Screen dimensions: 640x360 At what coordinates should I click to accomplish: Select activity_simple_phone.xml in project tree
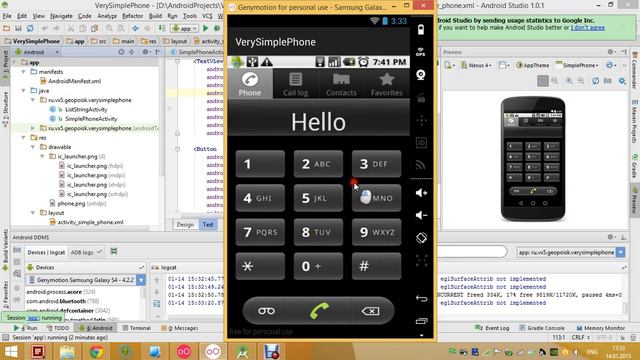pyautogui.click(x=90, y=222)
